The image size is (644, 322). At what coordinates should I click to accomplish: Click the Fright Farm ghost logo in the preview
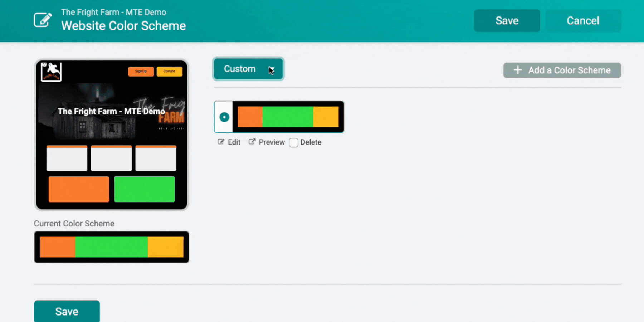tap(51, 72)
